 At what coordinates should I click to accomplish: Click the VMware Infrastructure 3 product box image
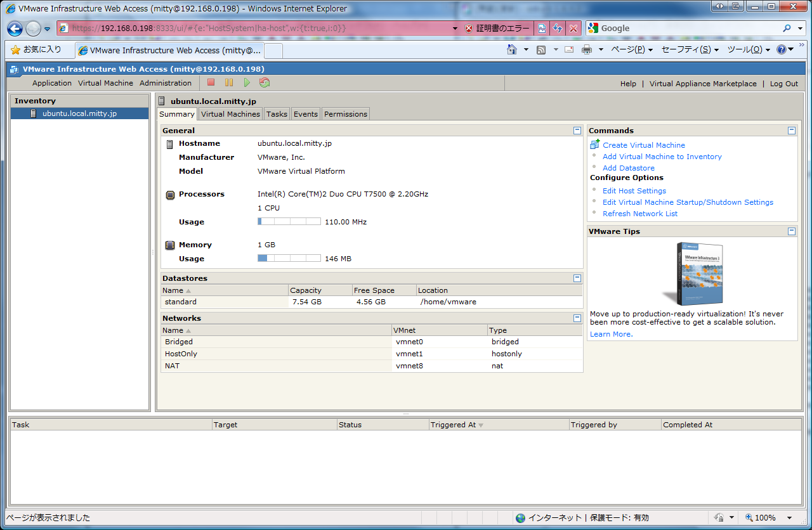point(692,273)
